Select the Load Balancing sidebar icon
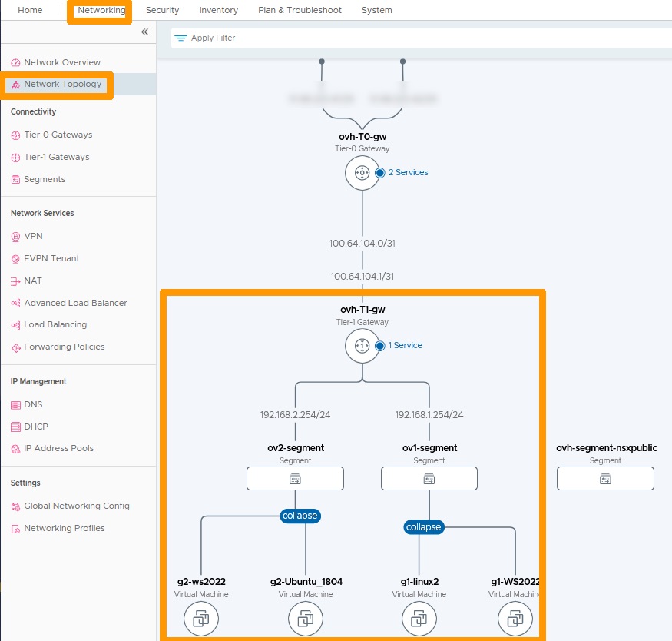This screenshot has height=641, width=672. pyautogui.click(x=16, y=324)
